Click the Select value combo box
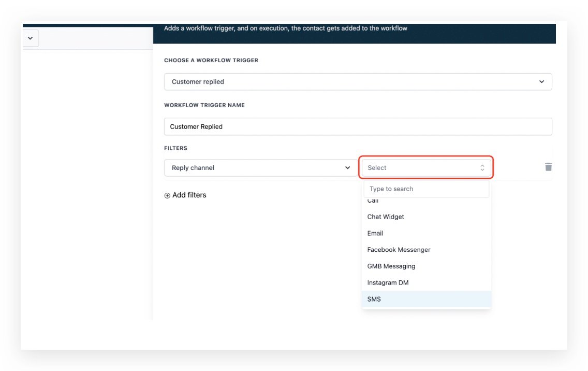Viewport: 588px width, 371px height. point(425,168)
